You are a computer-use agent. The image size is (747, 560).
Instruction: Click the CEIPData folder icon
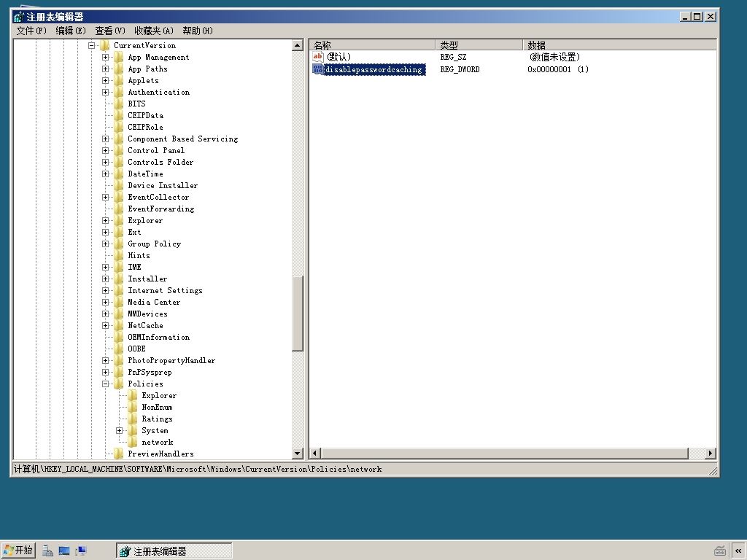pos(119,115)
